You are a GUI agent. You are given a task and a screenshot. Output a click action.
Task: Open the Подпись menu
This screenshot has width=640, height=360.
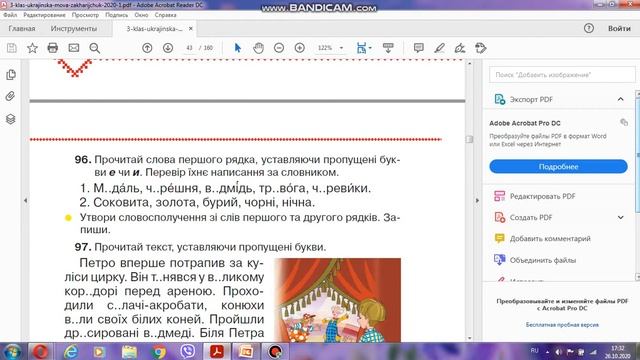[x=116, y=15]
